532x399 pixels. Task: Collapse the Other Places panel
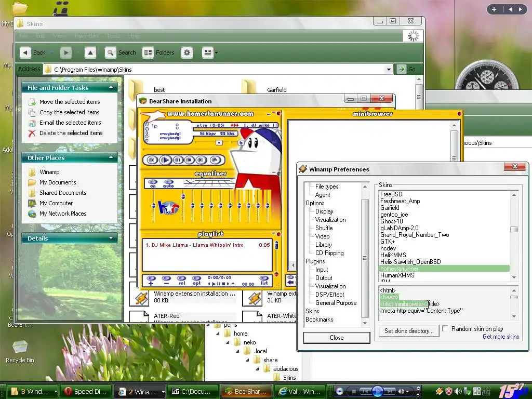pyautogui.click(x=111, y=158)
